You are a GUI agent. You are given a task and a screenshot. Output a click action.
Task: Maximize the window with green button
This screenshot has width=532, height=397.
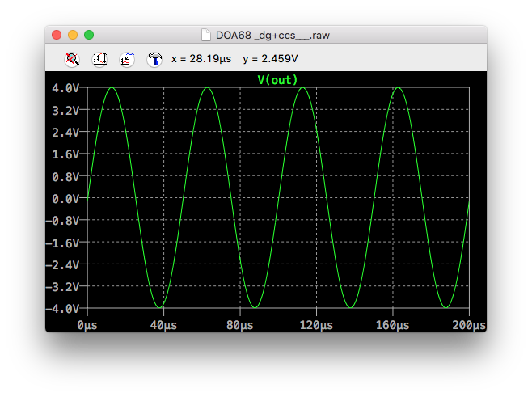89,35
